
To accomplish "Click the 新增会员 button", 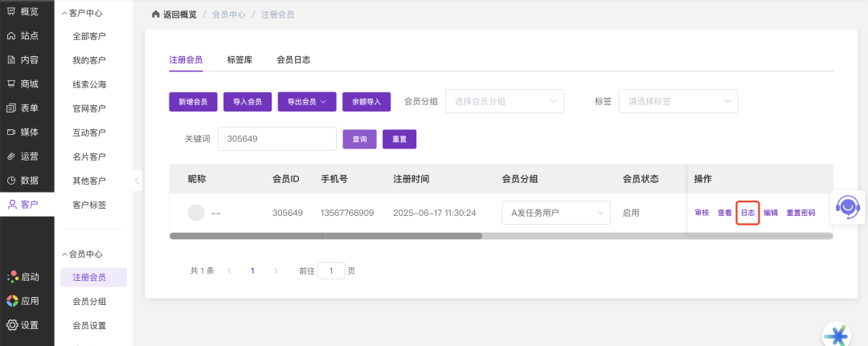I will click(193, 102).
